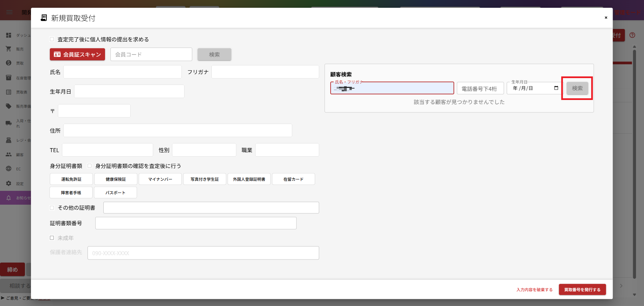This screenshot has width=644, height=306.
Task: Select the 運転免許証 ID type
Action: coord(71,179)
